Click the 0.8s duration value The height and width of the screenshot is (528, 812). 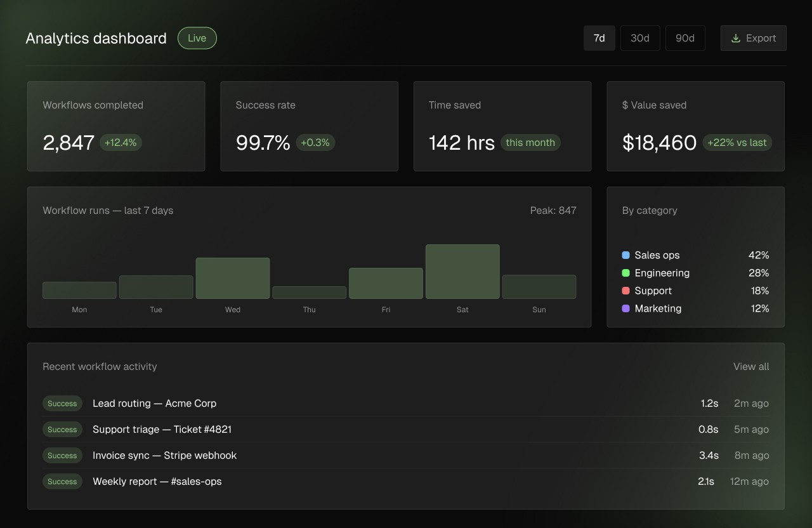point(709,429)
